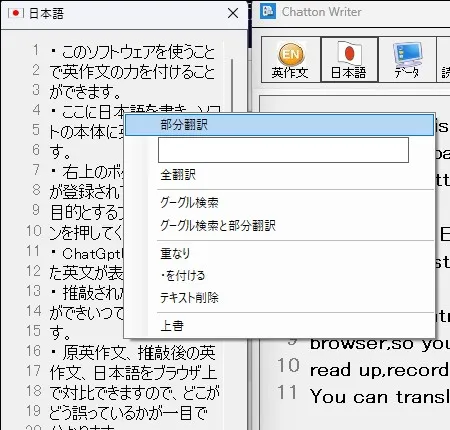Click the partially visible rightmost toolbar button
Viewport: 450px width, 430px height.
(443, 59)
